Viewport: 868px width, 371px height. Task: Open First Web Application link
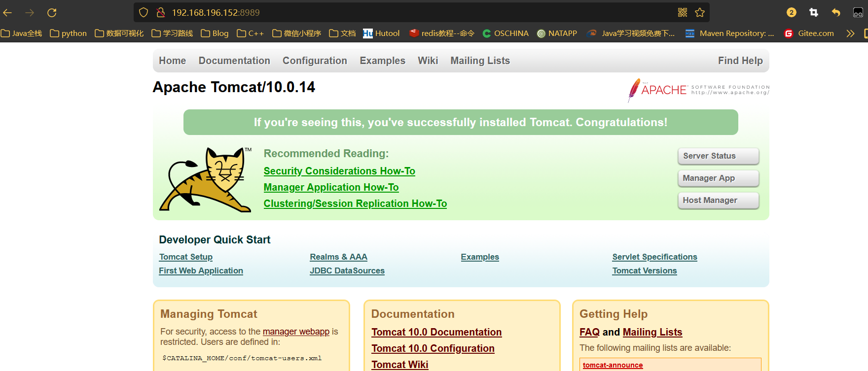point(201,270)
